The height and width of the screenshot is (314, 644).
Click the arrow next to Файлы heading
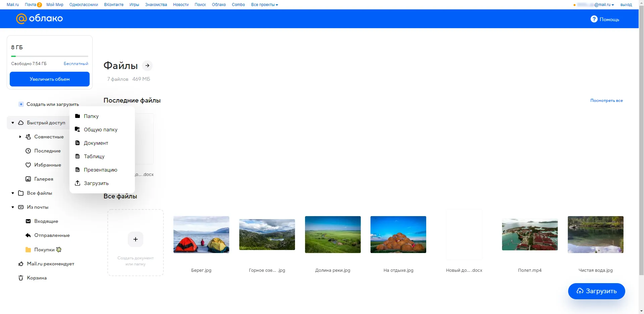tap(147, 66)
